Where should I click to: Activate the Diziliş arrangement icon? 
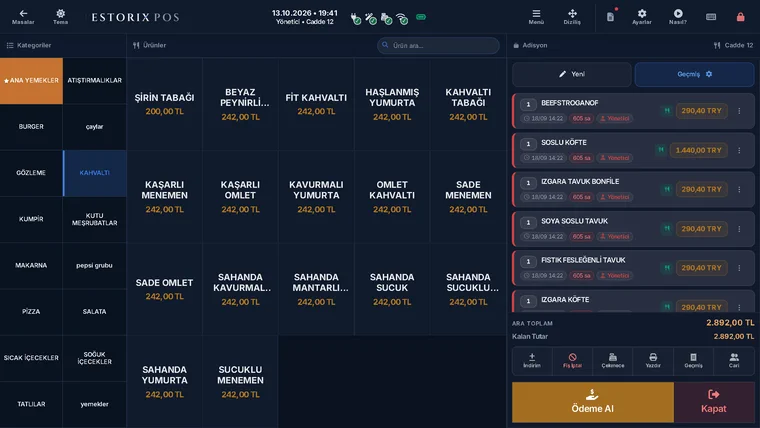coord(572,16)
